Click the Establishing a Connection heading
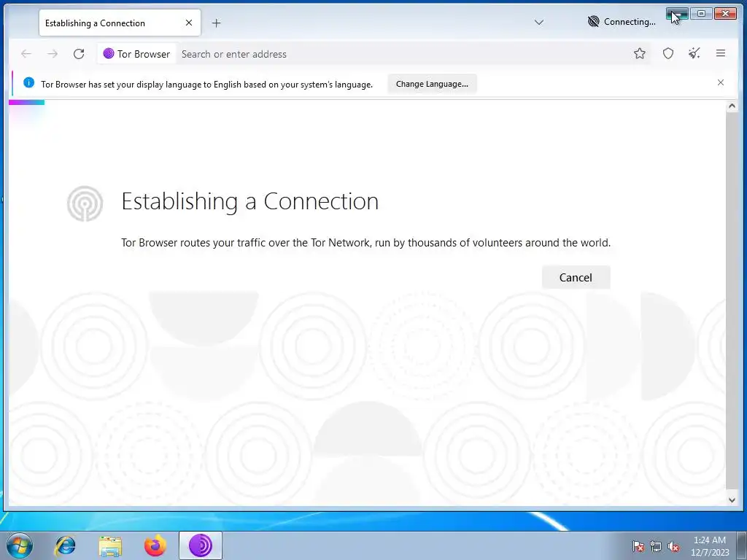 [250, 201]
